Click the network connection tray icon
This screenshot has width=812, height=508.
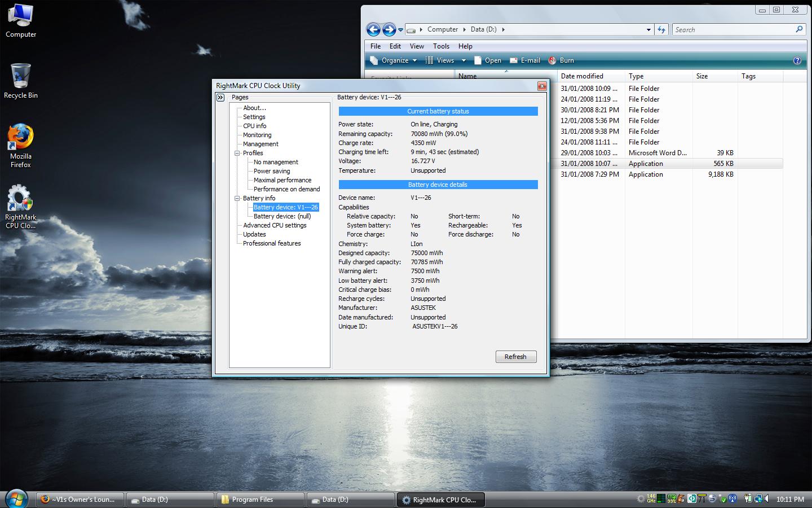(758, 499)
